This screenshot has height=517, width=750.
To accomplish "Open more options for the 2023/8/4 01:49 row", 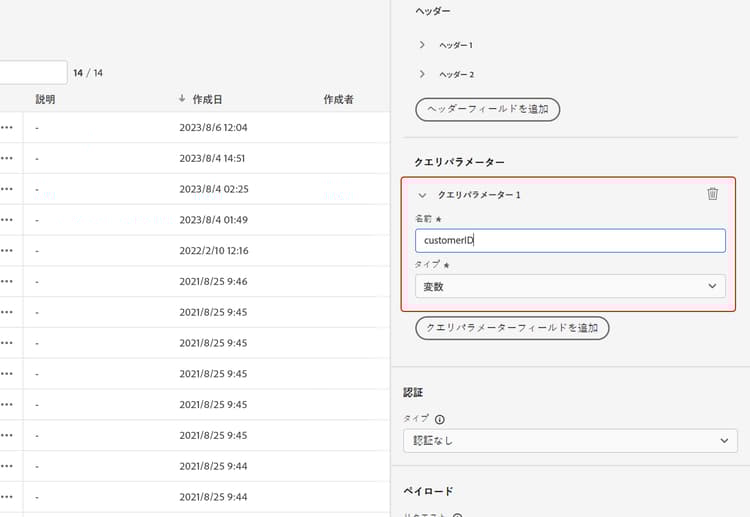I will 7,220.
